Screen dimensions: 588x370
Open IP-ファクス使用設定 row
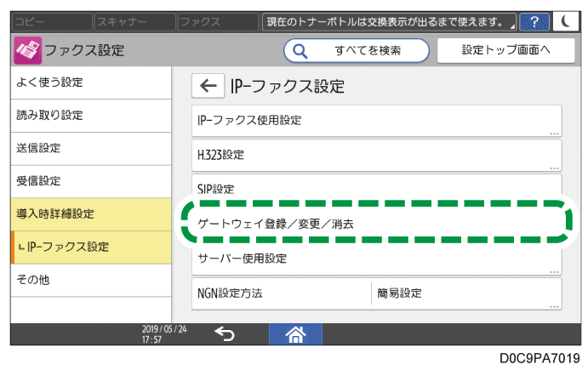point(376,121)
